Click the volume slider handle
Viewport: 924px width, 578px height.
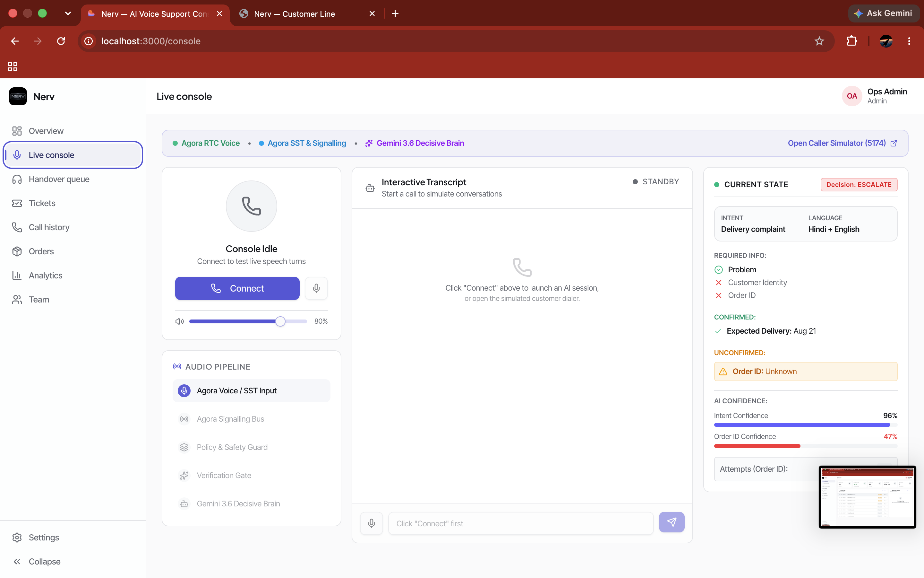click(x=280, y=321)
